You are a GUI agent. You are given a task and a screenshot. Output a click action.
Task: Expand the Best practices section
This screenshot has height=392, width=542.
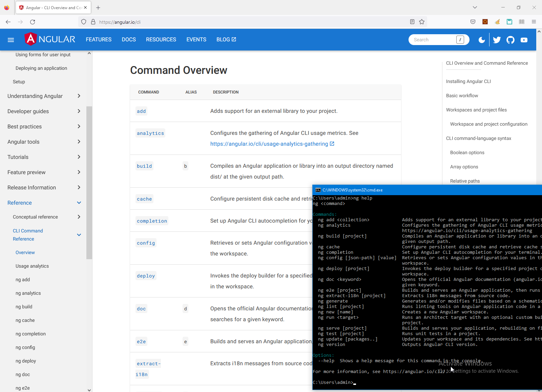[44, 126]
